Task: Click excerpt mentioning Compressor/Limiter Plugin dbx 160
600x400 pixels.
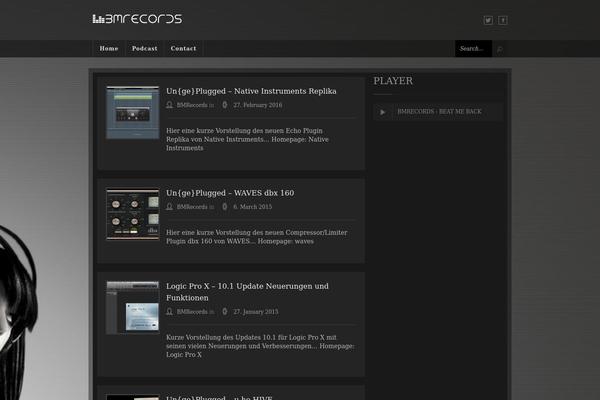Action: coord(256,237)
